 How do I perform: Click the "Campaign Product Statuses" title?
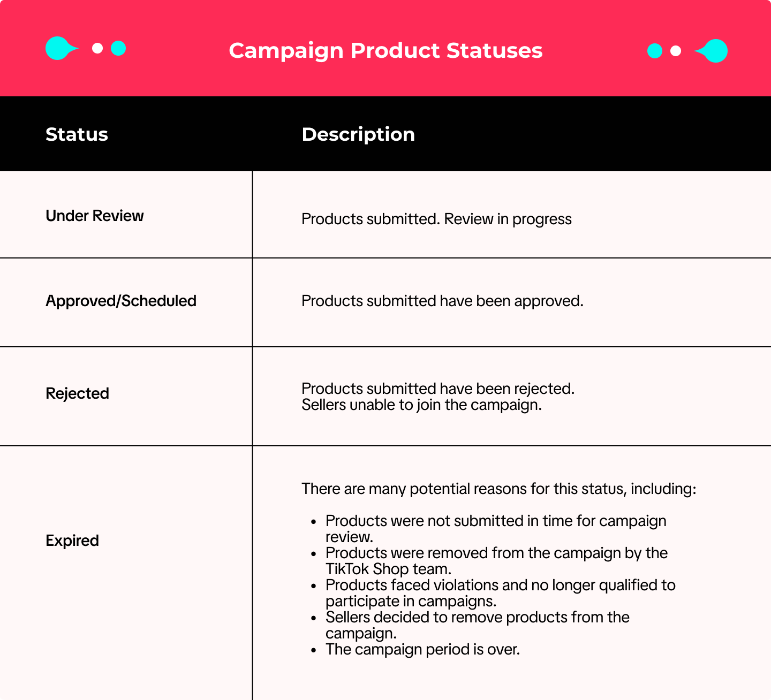385,50
